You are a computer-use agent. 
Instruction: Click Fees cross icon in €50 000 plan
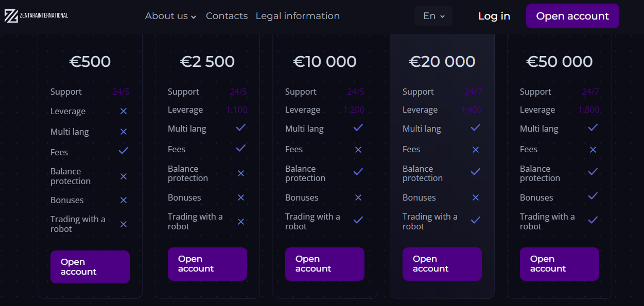pyautogui.click(x=593, y=150)
